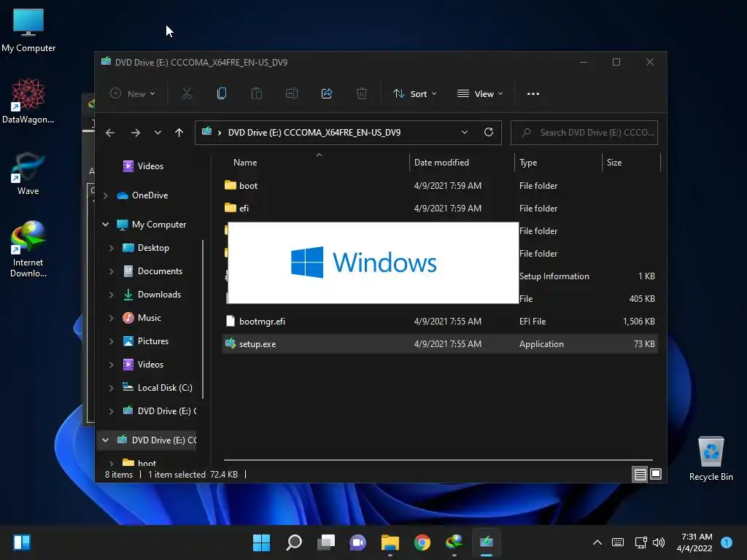747x560 pixels.
Task: Select Music in navigation pane
Action: coord(149,318)
